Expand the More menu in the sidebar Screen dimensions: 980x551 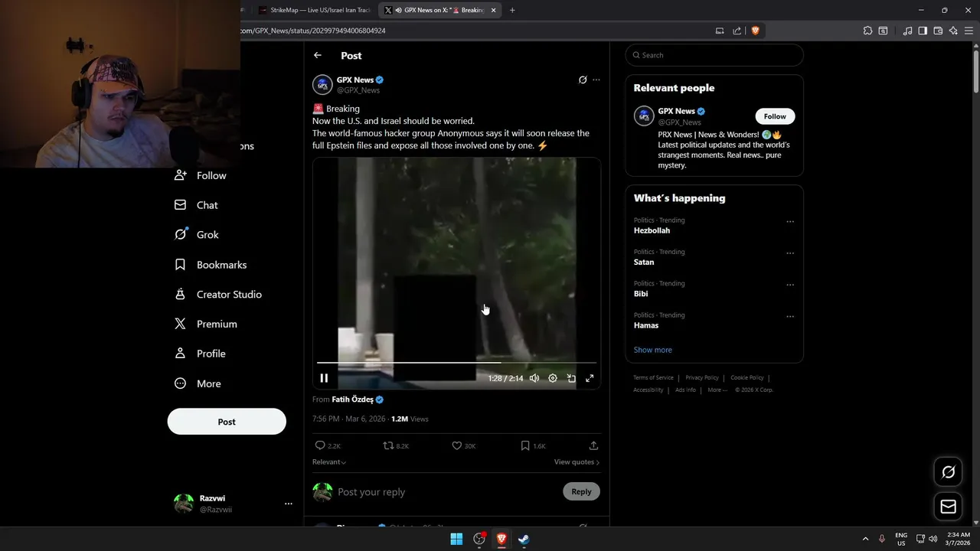point(198,383)
